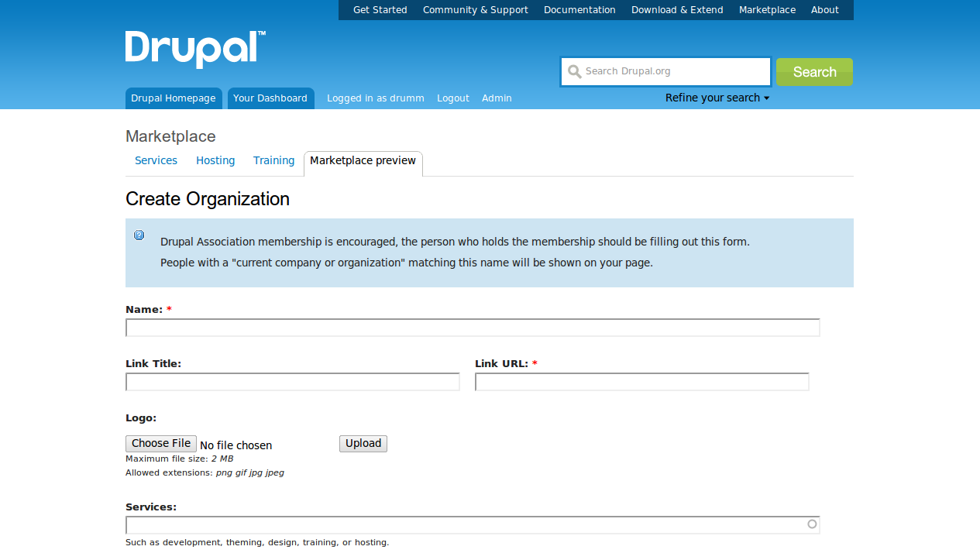This screenshot has width=980, height=560.
Task: Click the Upload button
Action: click(x=363, y=444)
